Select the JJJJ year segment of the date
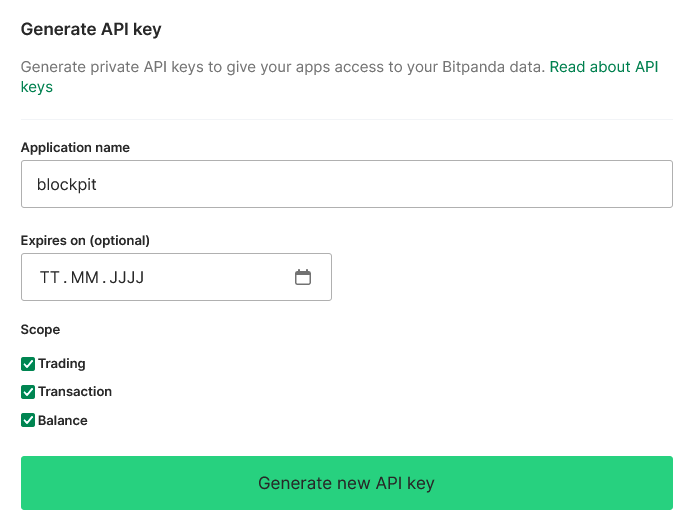The height and width of the screenshot is (532, 698). pos(126,277)
